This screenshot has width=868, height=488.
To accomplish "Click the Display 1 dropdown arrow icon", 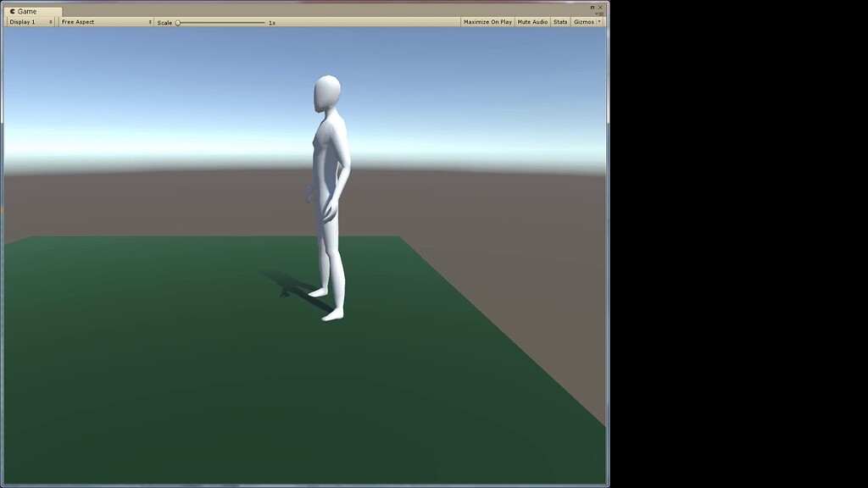I will coord(51,21).
